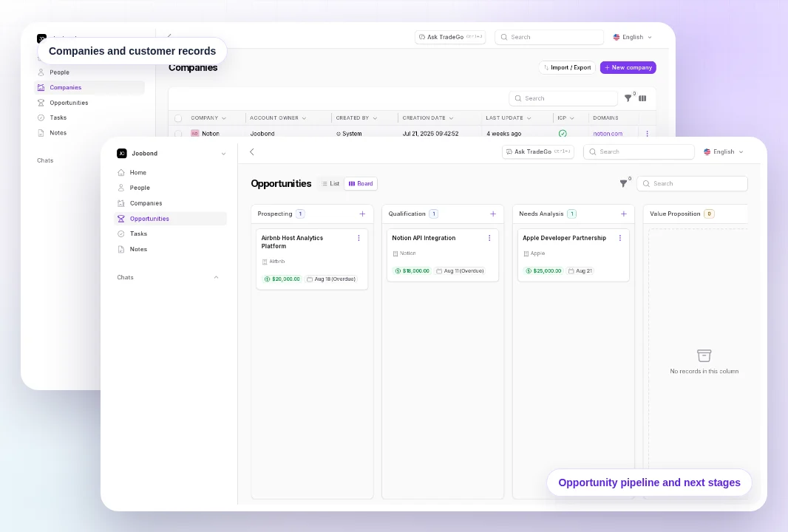Open the LAST UPDATE column dropdown

pyautogui.click(x=529, y=118)
